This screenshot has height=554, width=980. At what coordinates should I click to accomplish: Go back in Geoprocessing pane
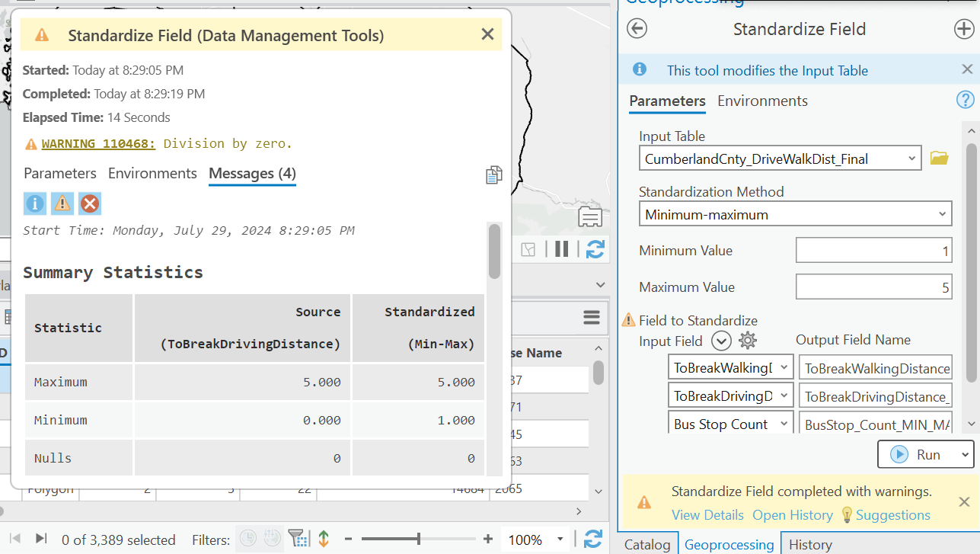coord(637,29)
